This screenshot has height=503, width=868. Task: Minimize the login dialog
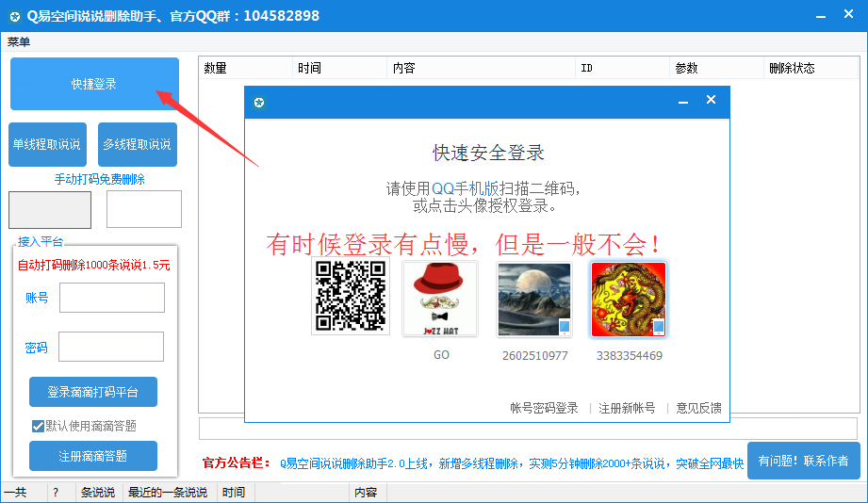[x=683, y=102]
